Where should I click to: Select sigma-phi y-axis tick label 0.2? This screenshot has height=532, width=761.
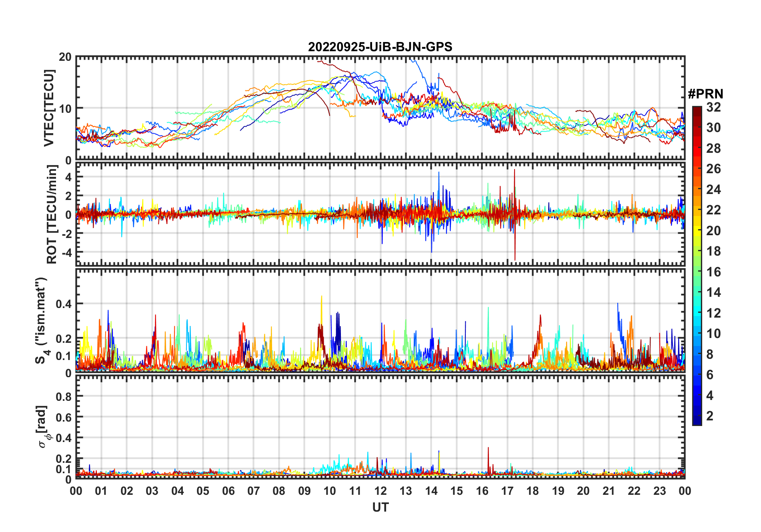[64, 459]
